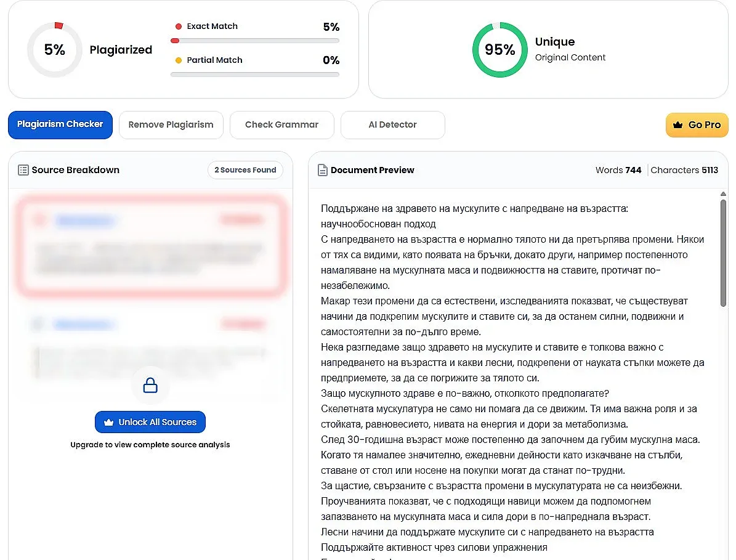The image size is (736, 560).
Task: Click the line beginning 'След 30-годишна възраст'
Action: pyautogui.click(x=510, y=439)
